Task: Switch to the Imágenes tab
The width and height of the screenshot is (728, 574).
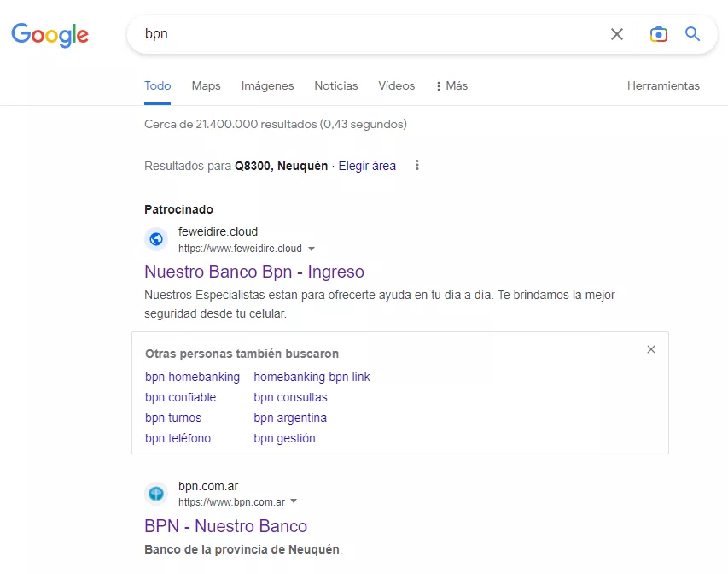Action: [267, 85]
